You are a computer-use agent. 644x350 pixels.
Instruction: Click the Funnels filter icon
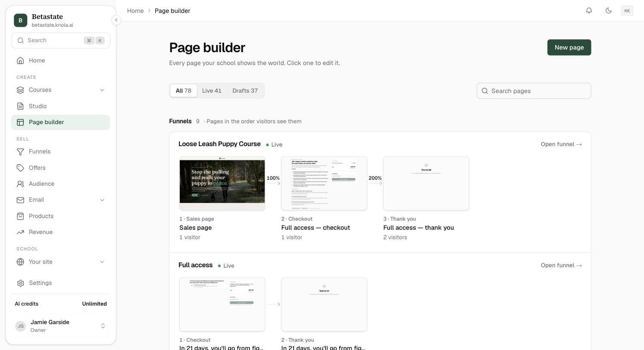click(x=20, y=152)
